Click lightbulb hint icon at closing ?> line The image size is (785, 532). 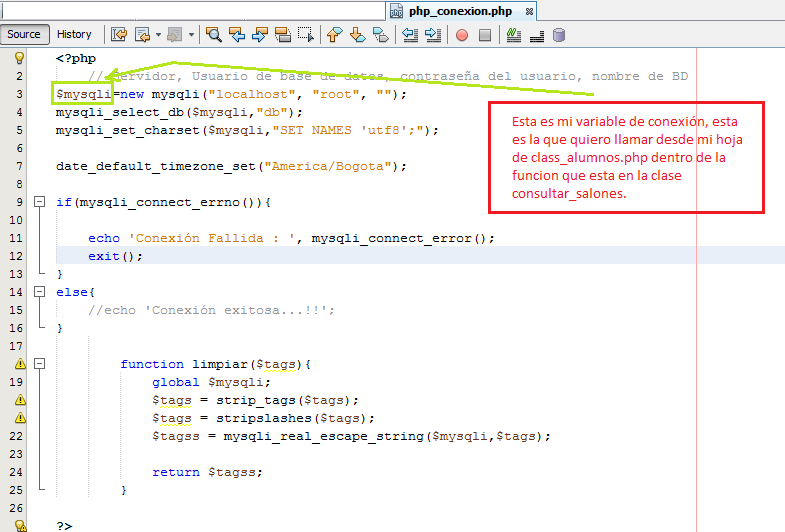point(20,526)
